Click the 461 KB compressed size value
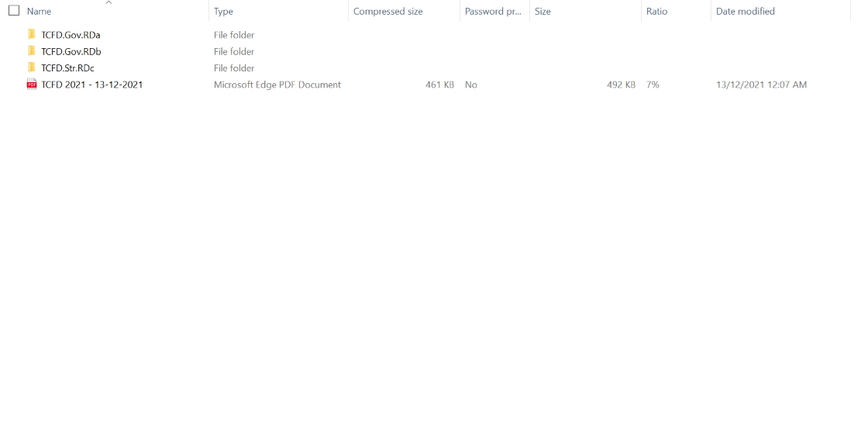The image size is (868, 443). [x=439, y=85]
